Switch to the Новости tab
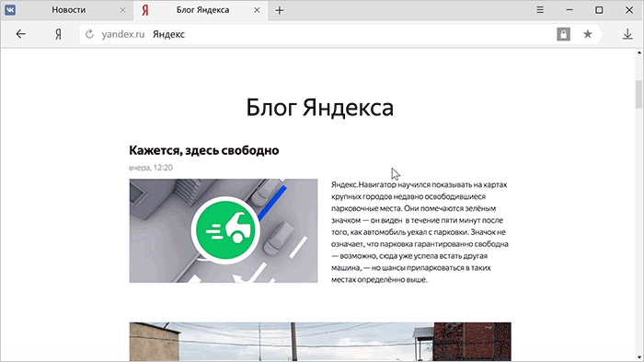Image resolution: width=644 pixels, height=362 pixels. [x=67, y=10]
